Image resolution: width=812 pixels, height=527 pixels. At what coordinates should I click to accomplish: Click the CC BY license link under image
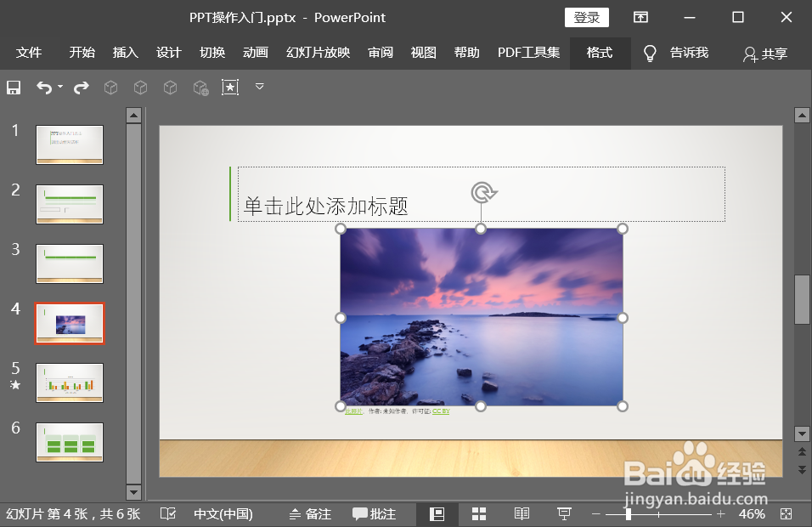click(x=441, y=411)
